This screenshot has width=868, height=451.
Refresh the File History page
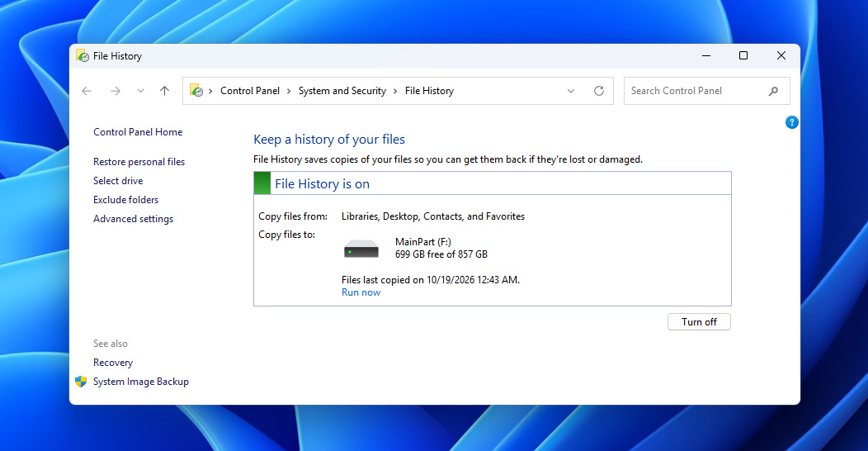coord(599,91)
